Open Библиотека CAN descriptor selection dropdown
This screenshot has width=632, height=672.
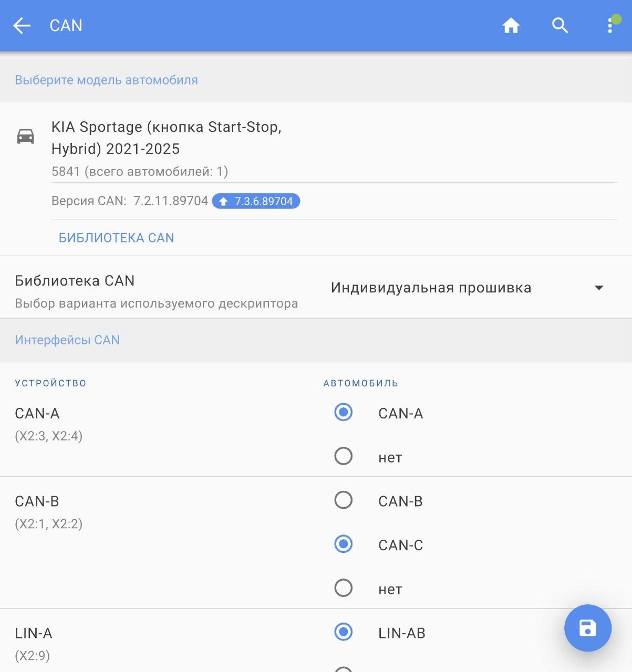click(431, 288)
